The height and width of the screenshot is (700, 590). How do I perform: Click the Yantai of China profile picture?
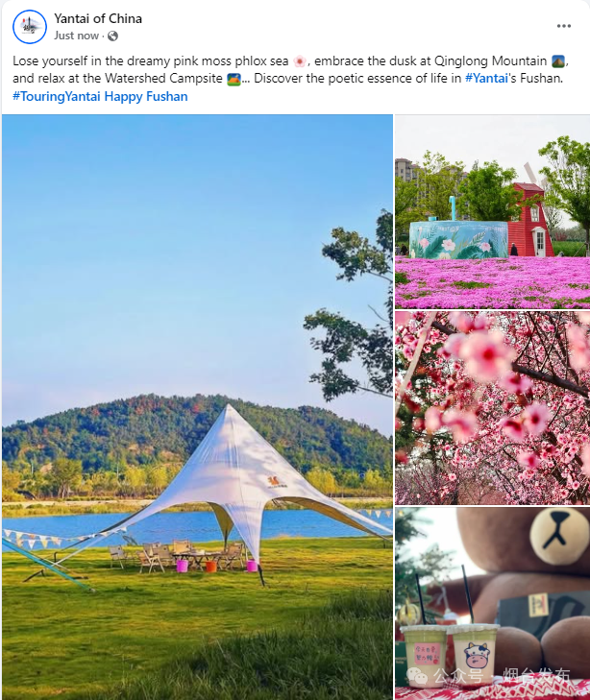(30, 27)
